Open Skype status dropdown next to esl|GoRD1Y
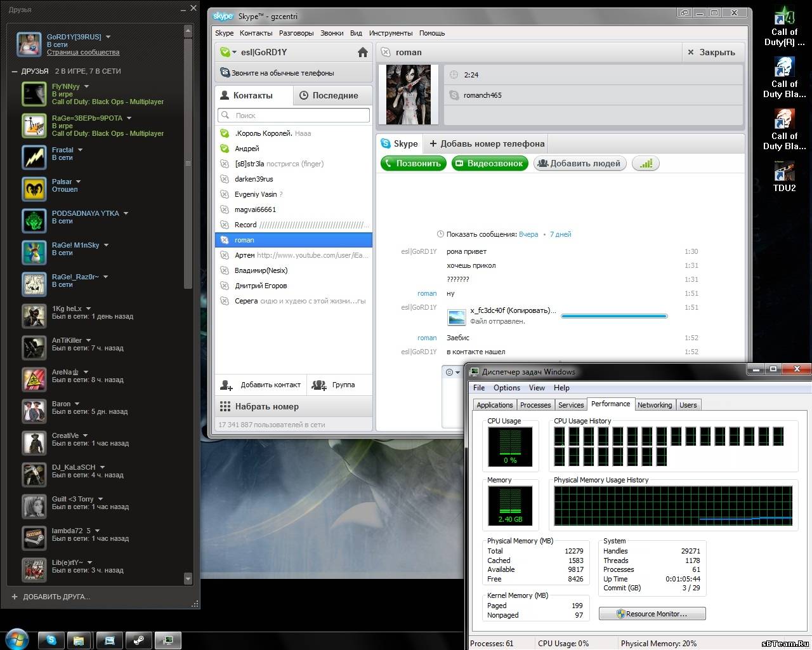This screenshot has width=812, height=650. pos(234,53)
